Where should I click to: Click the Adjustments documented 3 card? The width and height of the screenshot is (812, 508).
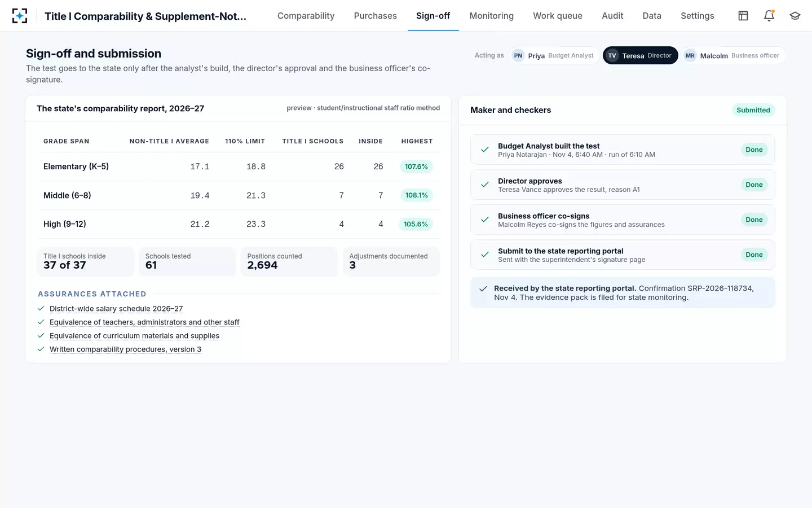391,261
